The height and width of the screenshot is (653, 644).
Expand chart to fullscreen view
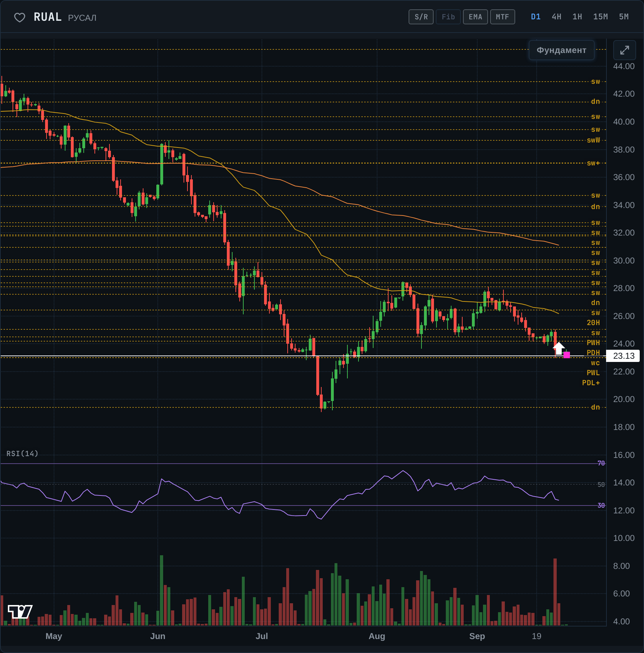(x=624, y=50)
